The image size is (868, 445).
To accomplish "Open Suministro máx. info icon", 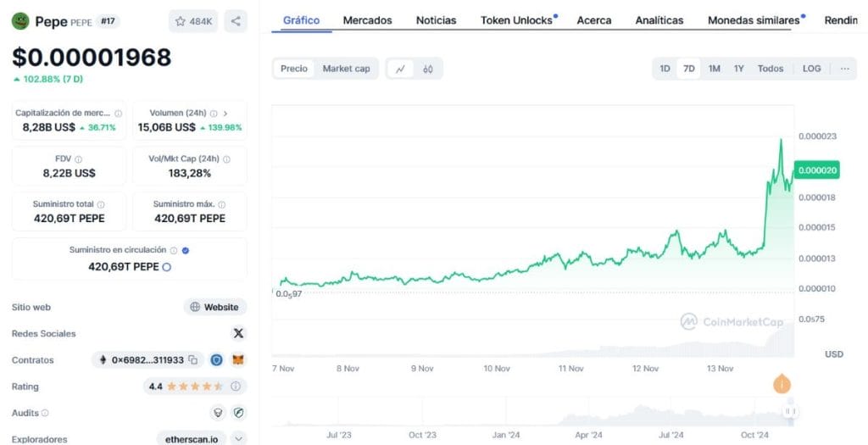I will point(221,205).
